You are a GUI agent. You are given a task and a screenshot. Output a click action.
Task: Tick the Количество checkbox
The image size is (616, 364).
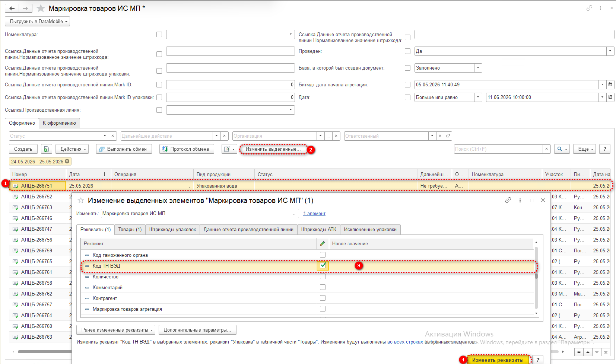click(323, 277)
